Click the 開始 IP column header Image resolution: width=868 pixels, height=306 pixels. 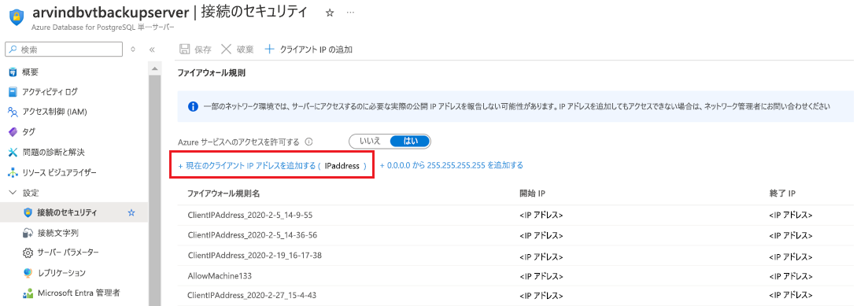[x=533, y=194]
